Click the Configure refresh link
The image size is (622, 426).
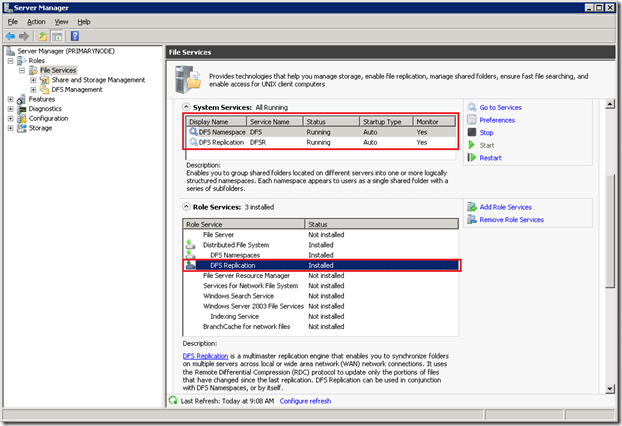coord(305,401)
